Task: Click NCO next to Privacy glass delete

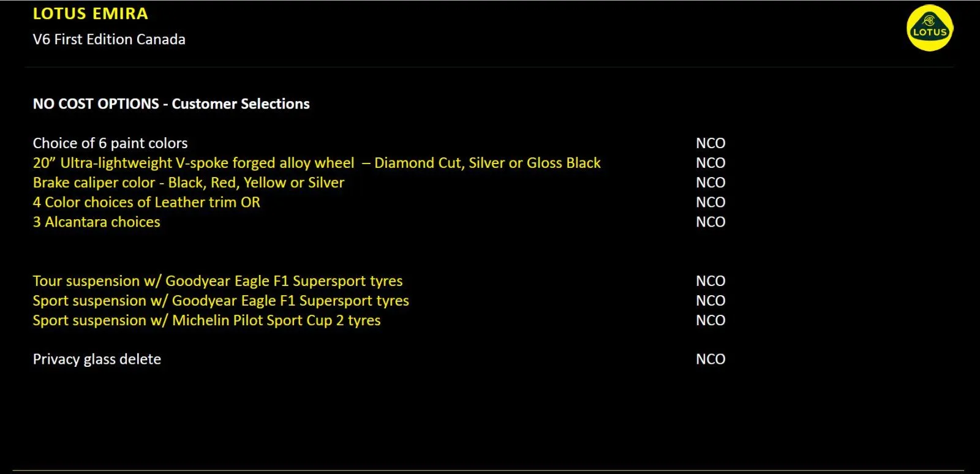Action: (x=710, y=359)
